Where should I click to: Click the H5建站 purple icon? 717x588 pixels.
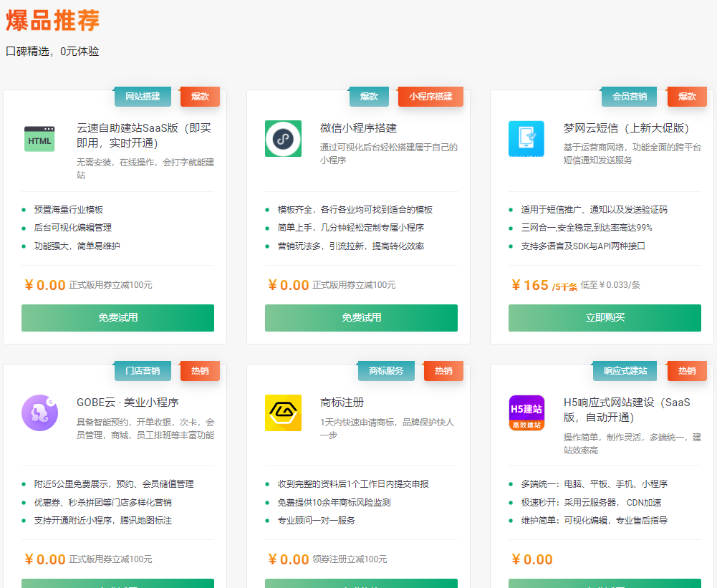526,413
